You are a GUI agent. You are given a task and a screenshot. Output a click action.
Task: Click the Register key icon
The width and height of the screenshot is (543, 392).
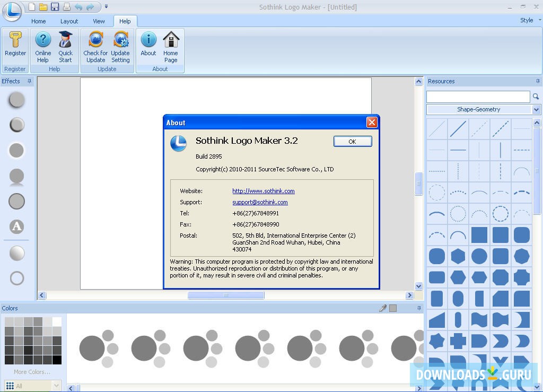click(x=15, y=39)
